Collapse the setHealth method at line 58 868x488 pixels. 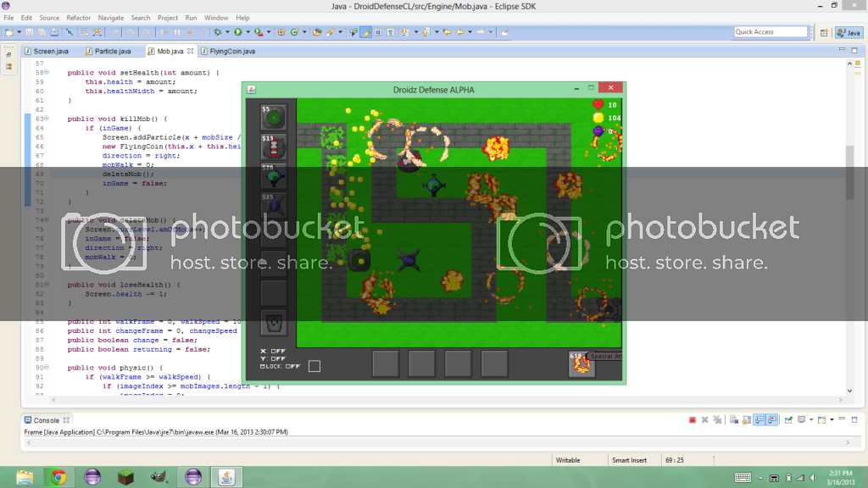coord(47,72)
